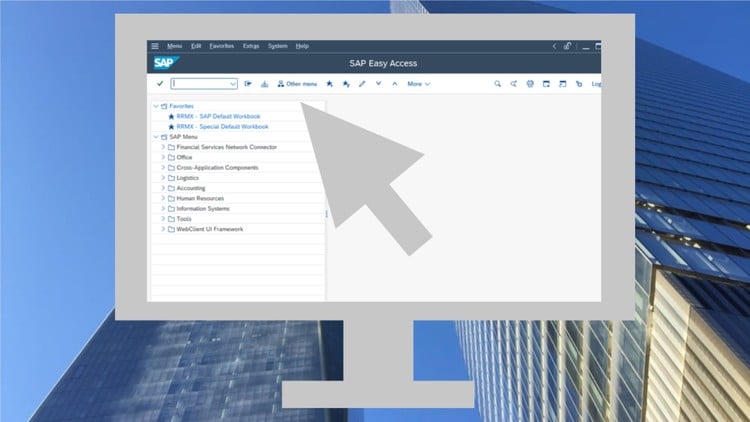Expand the Logistics folder
The image size is (750, 422).
163,178
